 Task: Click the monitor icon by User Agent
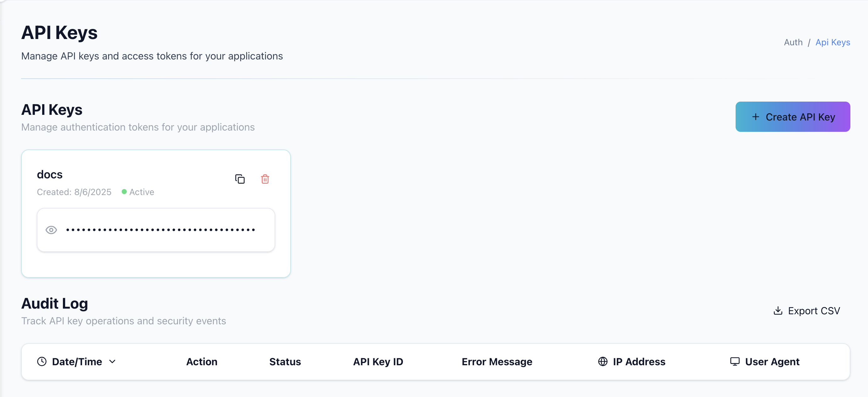point(735,362)
